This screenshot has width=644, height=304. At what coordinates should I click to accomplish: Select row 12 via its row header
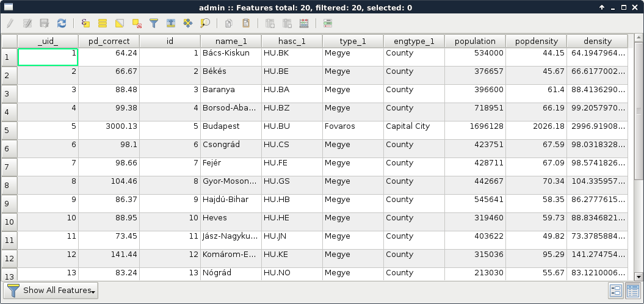(9, 258)
